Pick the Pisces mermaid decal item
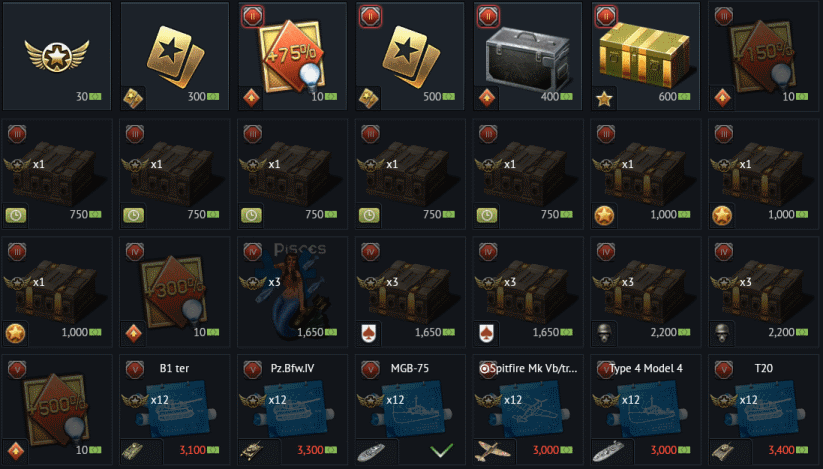 point(292,291)
